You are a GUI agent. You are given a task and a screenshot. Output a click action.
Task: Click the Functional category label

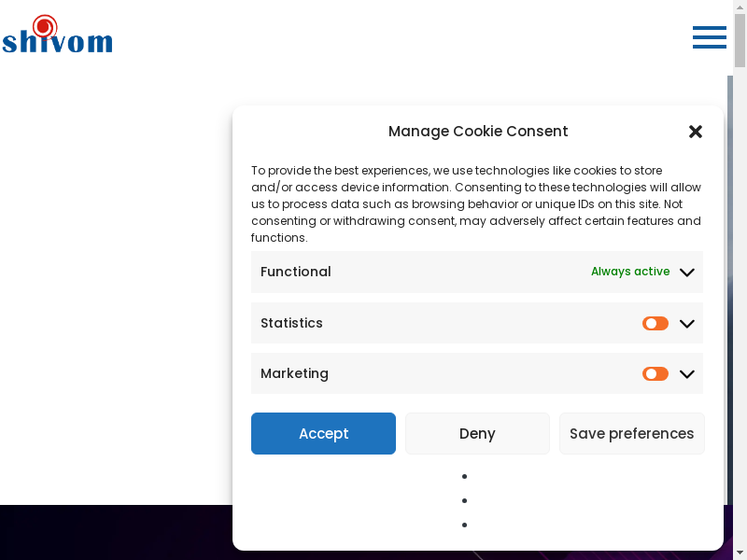pos(296,272)
